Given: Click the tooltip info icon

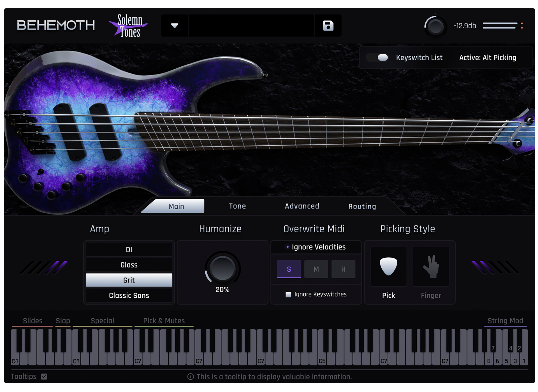Looking at the screenshot, I should point(191,377).
